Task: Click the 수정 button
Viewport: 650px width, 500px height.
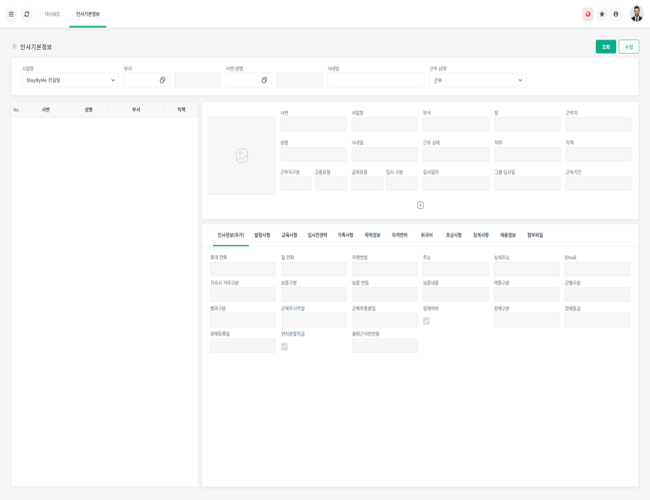Action: pyautogui.click(x=628, y=47)
